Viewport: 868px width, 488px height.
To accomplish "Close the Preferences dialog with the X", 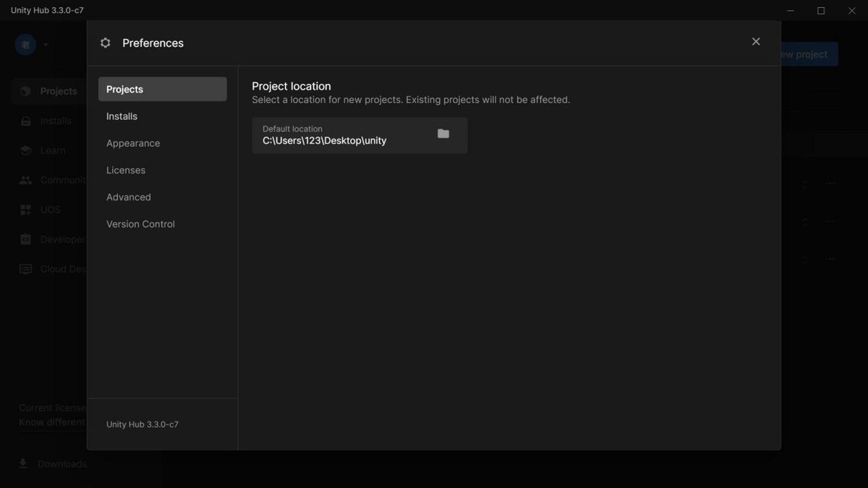I will (x=756, y=42).
